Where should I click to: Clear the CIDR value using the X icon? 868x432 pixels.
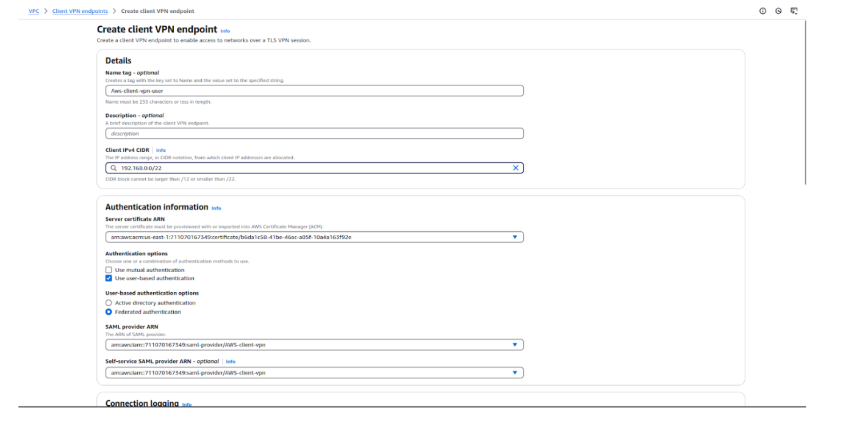pos(515,168)
